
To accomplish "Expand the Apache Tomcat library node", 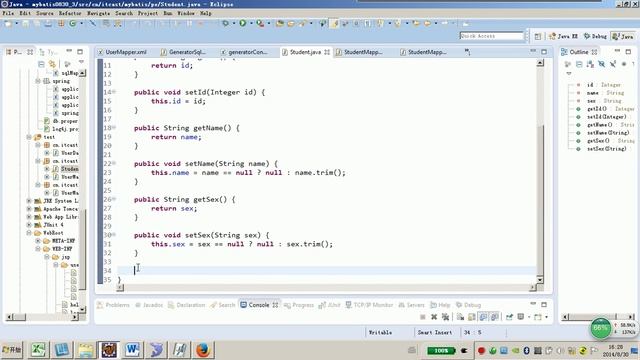I will [29, 209].
